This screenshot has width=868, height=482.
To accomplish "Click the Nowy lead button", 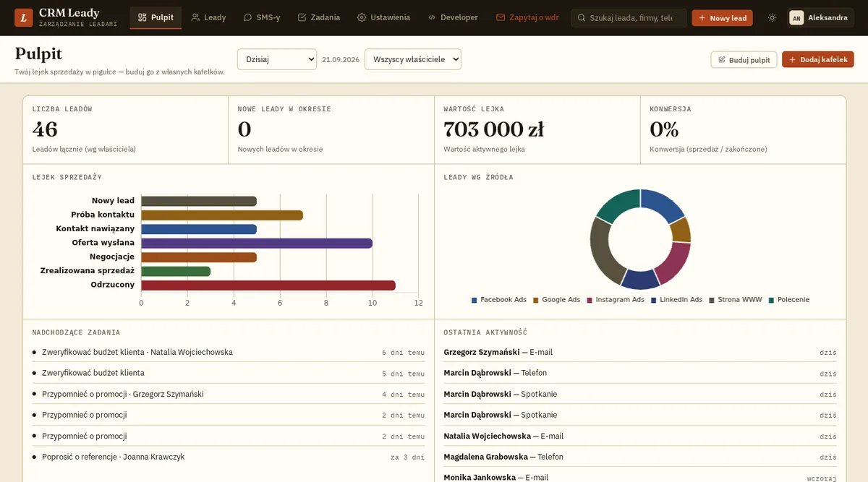I will (722, 18).
